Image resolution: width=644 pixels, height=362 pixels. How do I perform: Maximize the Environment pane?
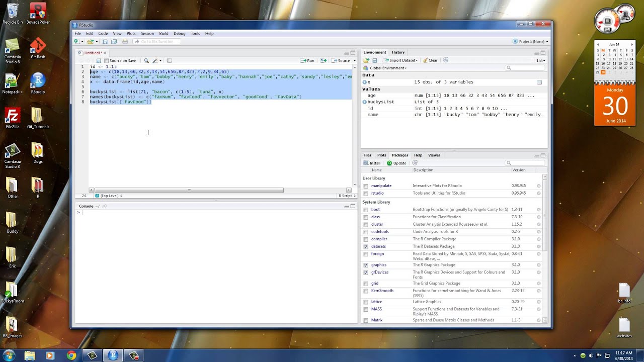(x=543, y=53)
